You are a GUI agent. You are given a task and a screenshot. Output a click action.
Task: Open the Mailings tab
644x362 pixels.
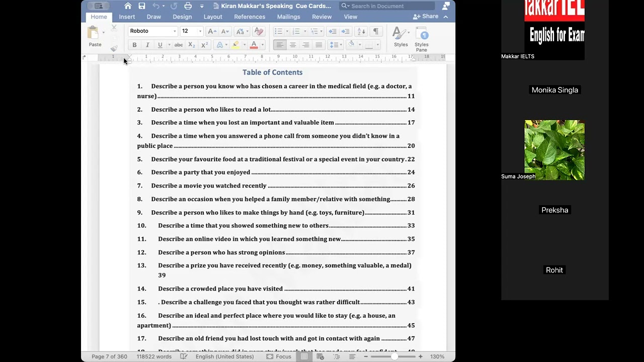click(x=289, y=17)
